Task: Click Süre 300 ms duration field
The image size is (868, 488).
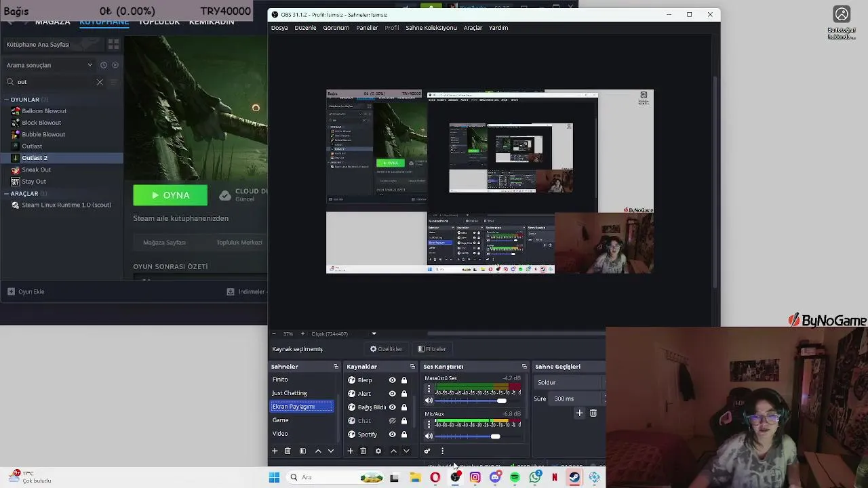Action: pyautogui.click(x=576, y=399)
